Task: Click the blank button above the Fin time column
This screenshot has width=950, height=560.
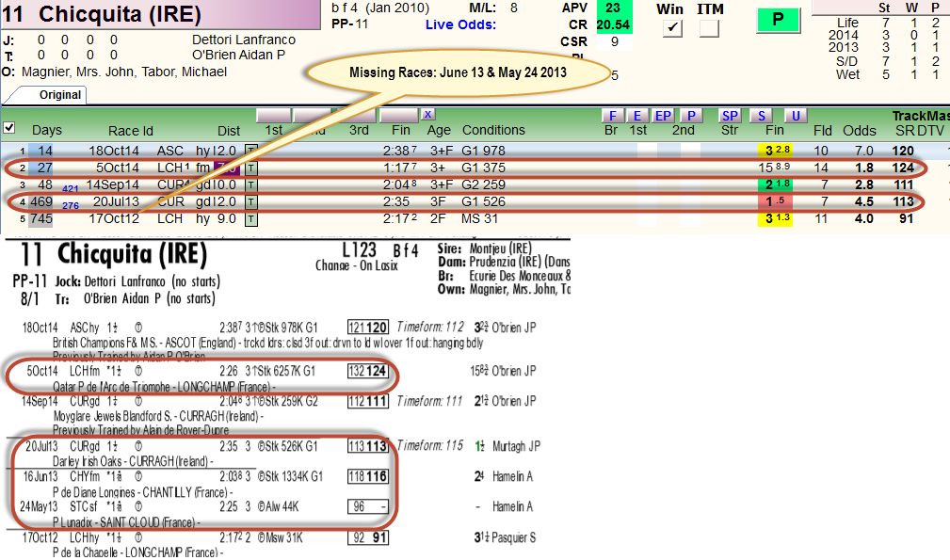Action: tap(399, 115)
